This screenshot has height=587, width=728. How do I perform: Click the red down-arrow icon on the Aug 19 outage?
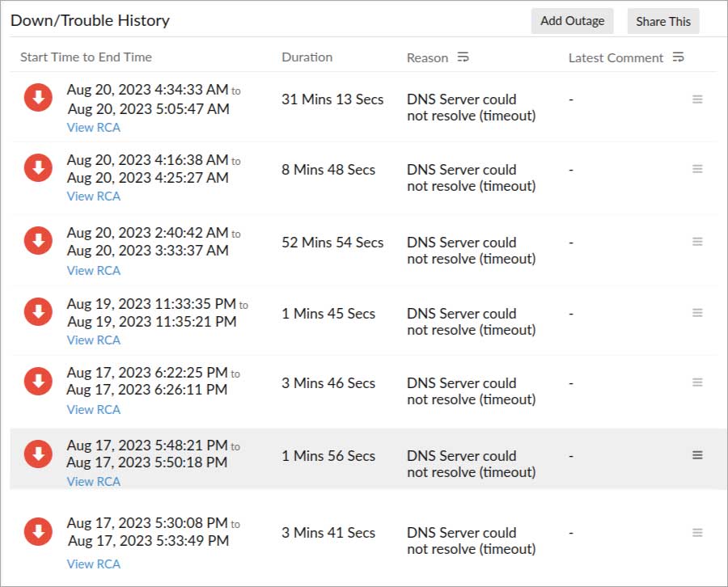[x=37, y=311]
